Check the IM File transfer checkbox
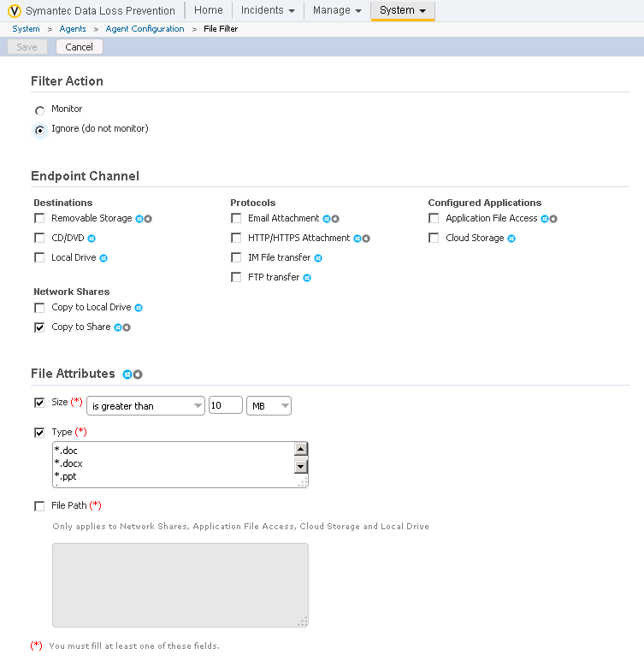Image resolution: width=644 pixels, height=672 pixels. click(x=236, y=257)
